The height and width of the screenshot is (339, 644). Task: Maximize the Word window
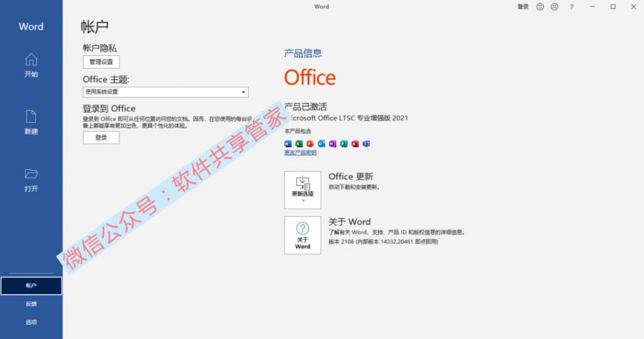coord(613,6)
